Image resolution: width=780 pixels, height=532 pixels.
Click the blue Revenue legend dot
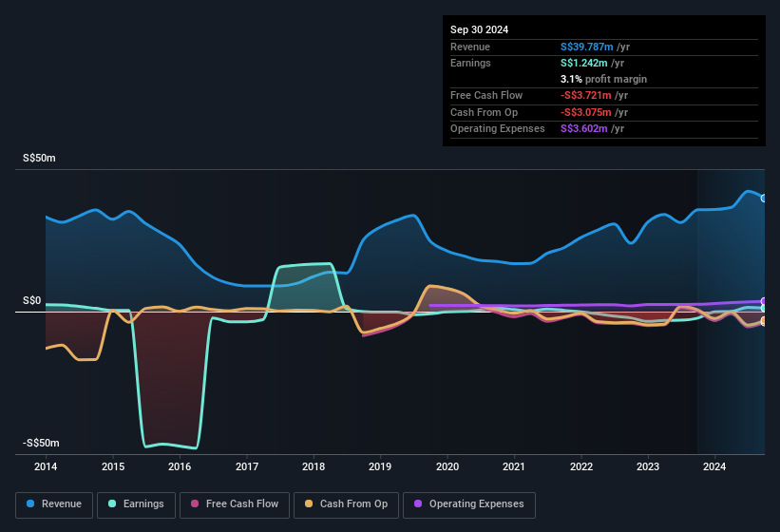click(x=31, y=504)
